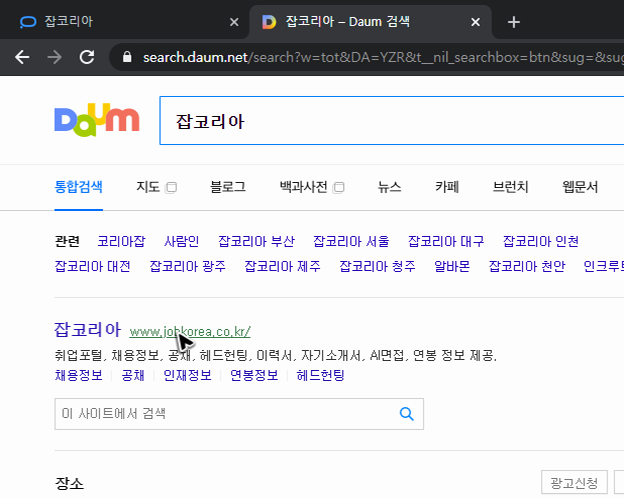
Task: Click the new-window icon beside 지도
Action: pos(171,187)
